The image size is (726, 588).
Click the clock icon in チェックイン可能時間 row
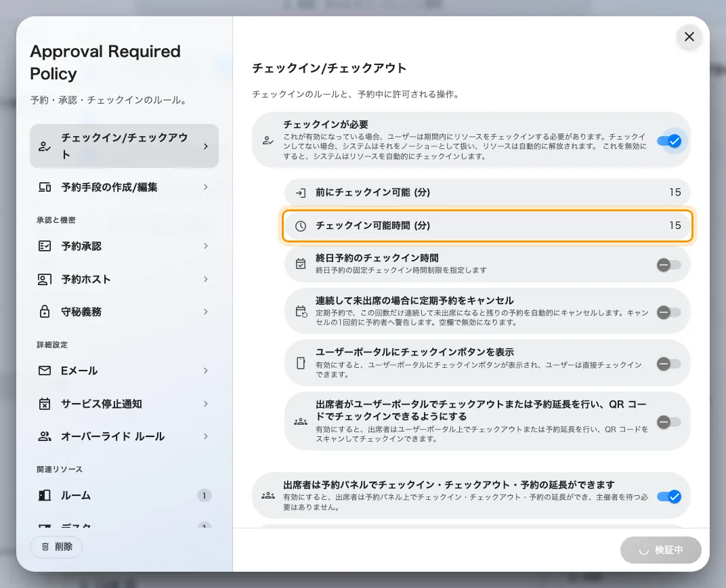(x=301, y=226)
